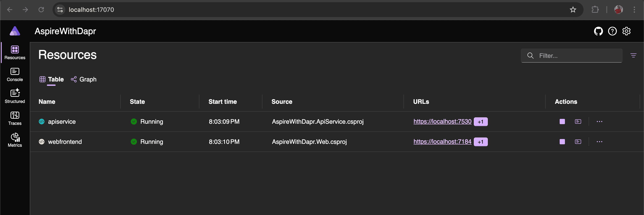Viewport: 644px width, 215px height.
Task: Click the webfrontend Running status icon
Action: [134, 142]
